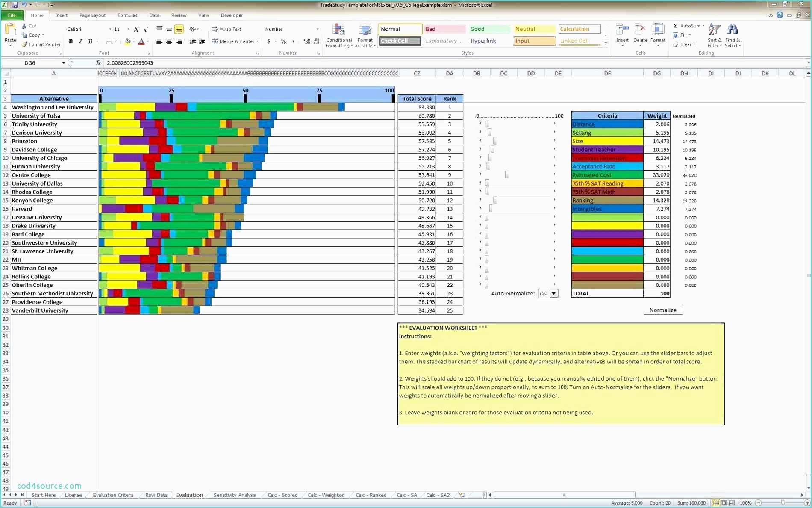812x508 pixels.
Task: Open the Auto-Normalize ON dropdown
Action: tap(553, 293)
